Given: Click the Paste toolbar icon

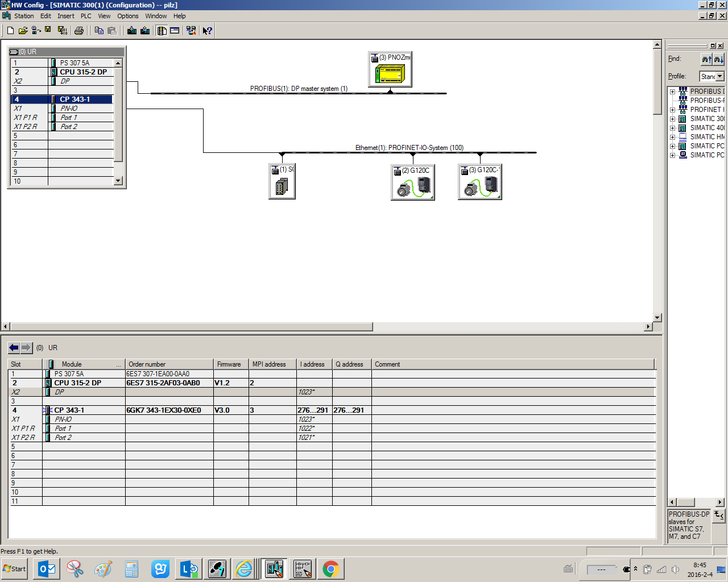Looking at the screenshot, I should coord(112,31).
